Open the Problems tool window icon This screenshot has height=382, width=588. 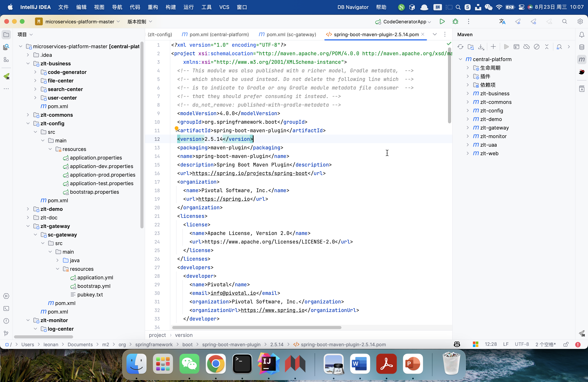coord(6,321)
